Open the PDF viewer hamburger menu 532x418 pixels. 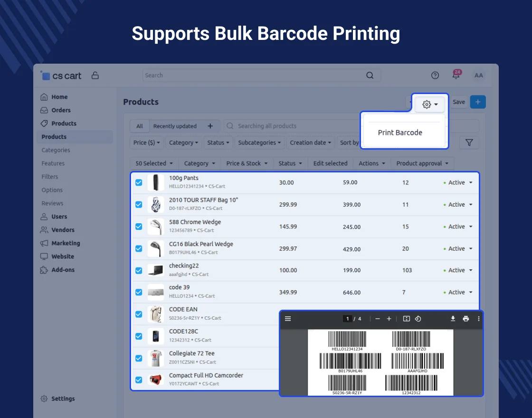(288, 319)
